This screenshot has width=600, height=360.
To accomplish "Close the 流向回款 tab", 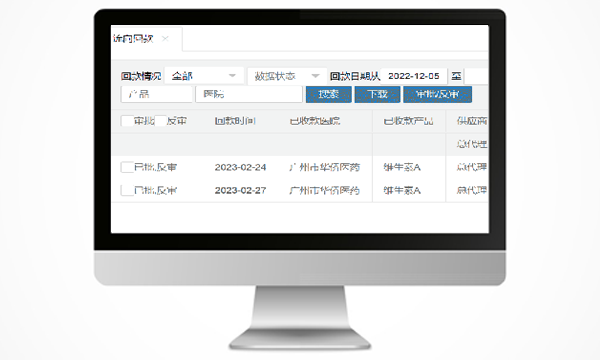I will pyautogui.click(x=165, y=39).
